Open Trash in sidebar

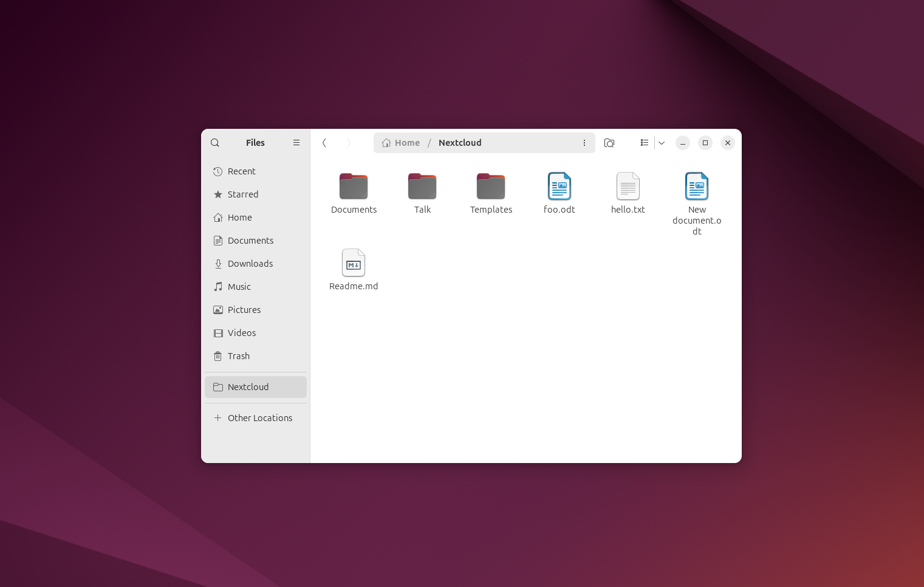[256, 356]
